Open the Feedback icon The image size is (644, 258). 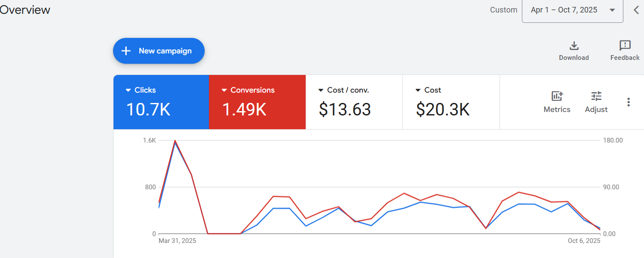[625, 46]
